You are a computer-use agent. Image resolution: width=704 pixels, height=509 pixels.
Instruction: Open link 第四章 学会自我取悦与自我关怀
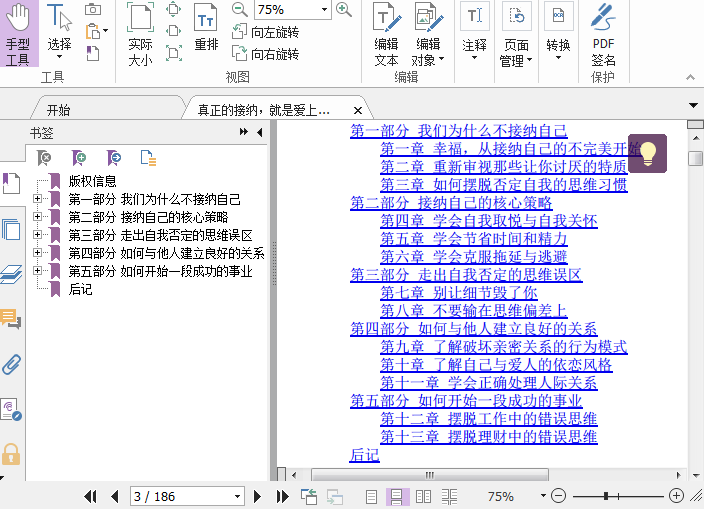pyautogui.click(x=489, y=220)
